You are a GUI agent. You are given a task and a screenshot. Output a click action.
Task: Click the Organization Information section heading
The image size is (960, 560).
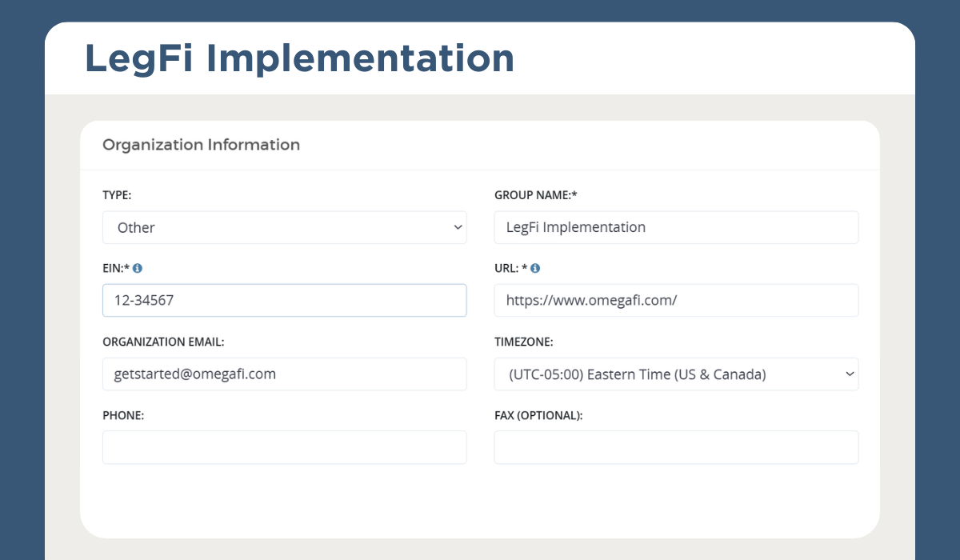click(201, 145)
